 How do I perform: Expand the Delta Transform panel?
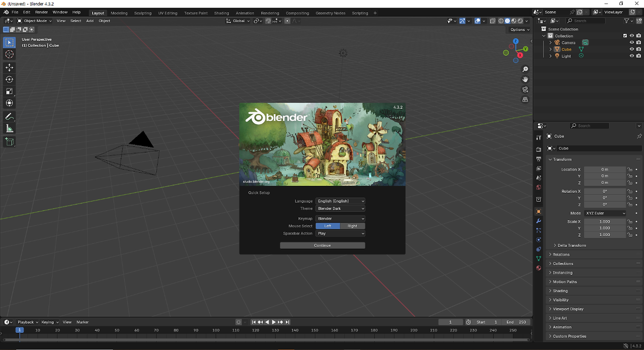(572, 245)
